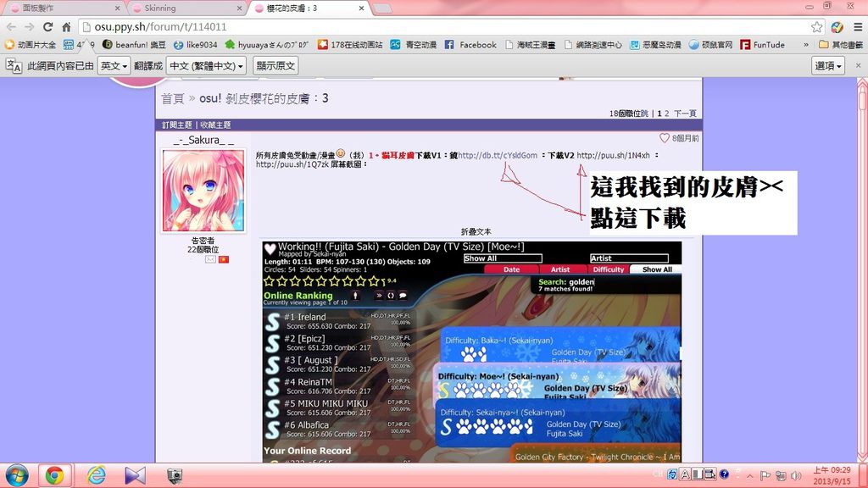The width and height of the screenshot is (868, 488).
Task: Open the 178在线动画站 bookmark
Action: click(x=350, y=45)
